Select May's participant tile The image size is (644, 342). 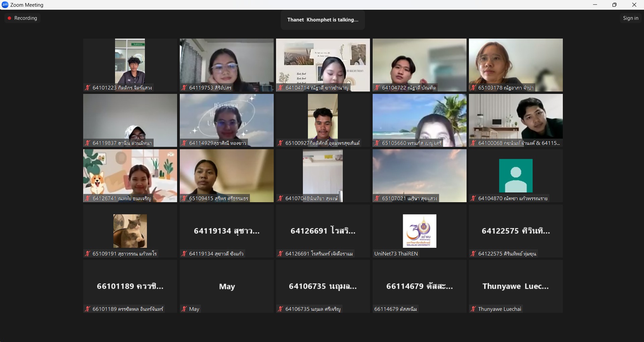(227, 286)
